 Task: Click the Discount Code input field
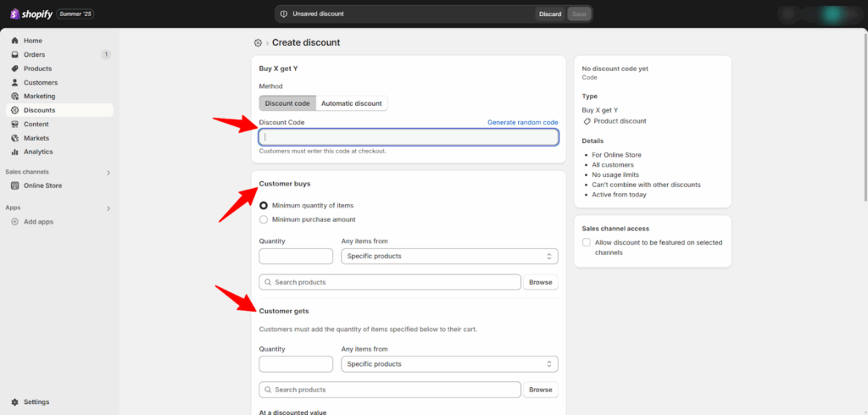[409, 137]
